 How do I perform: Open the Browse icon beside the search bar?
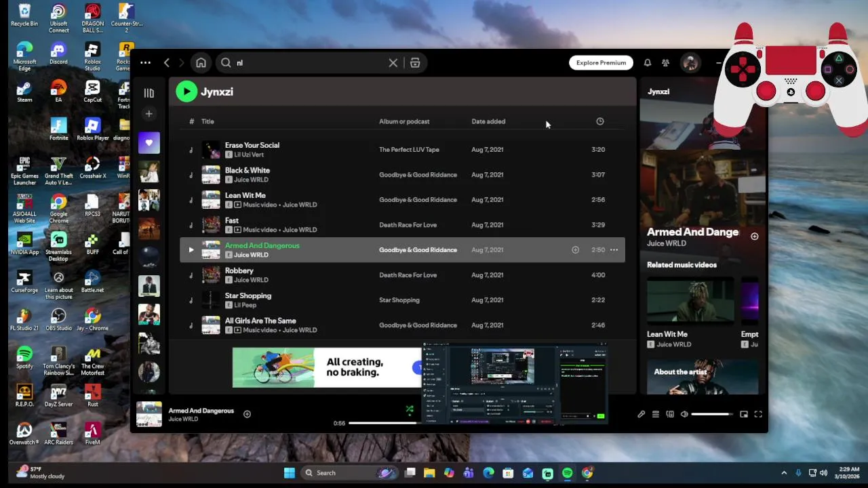415,62
